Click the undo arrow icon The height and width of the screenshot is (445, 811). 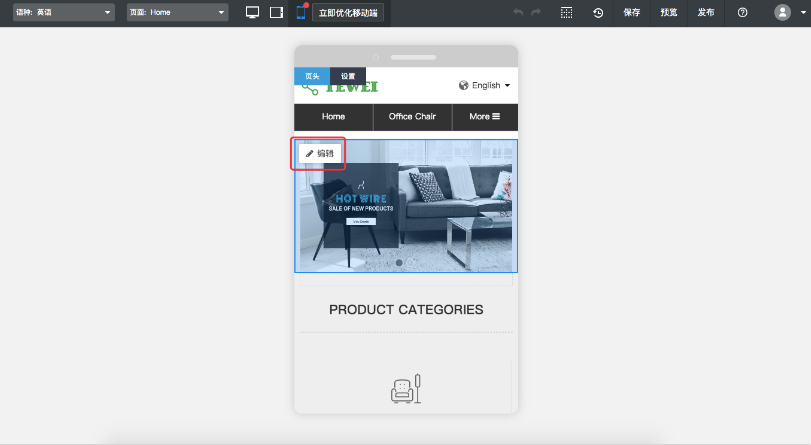click(518, 13)
